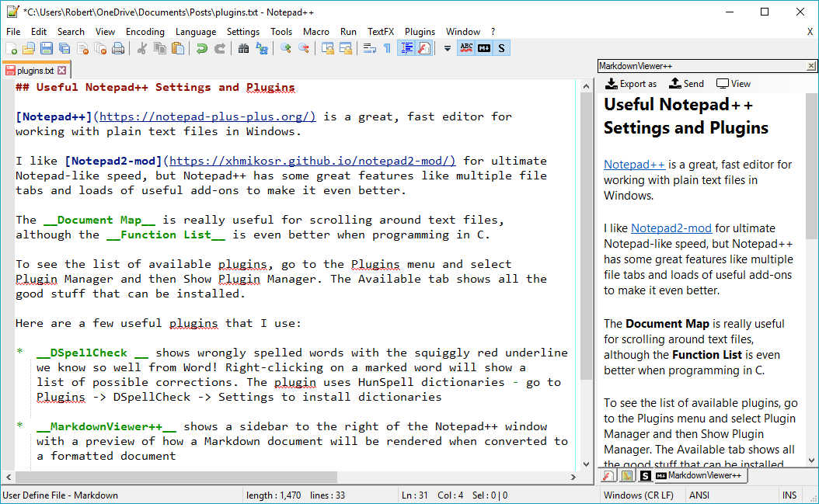Click the 'User Define File - Markdown' status text
Viewport: 819px width, 504px height.
pos(60,495)
